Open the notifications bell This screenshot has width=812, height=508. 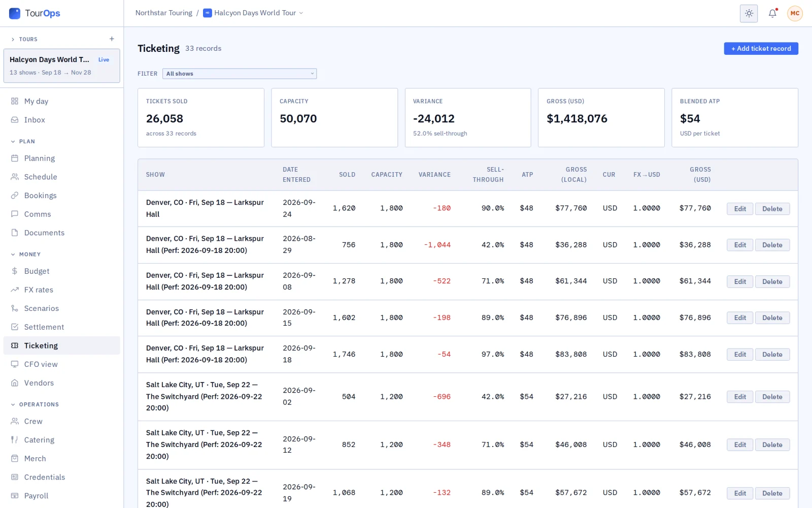[772, 13]
